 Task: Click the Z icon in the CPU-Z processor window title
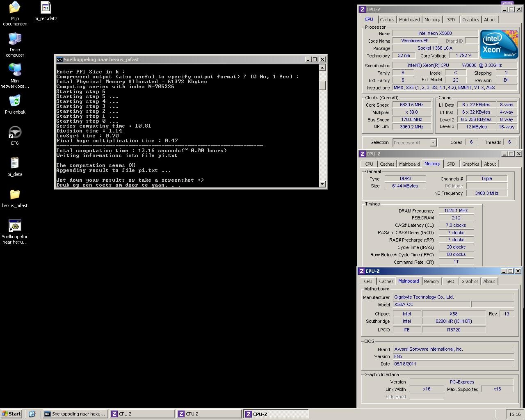pos(362,9)
